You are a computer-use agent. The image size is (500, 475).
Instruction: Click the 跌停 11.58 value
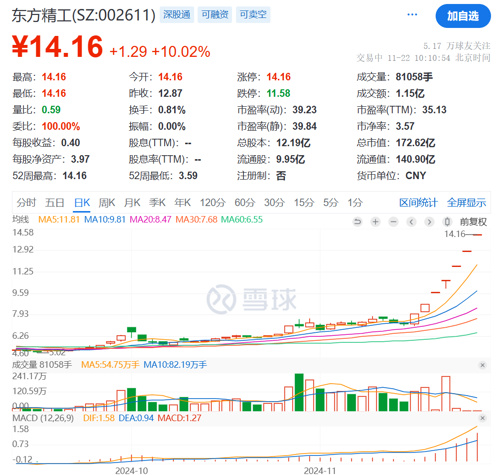[278, 93]
